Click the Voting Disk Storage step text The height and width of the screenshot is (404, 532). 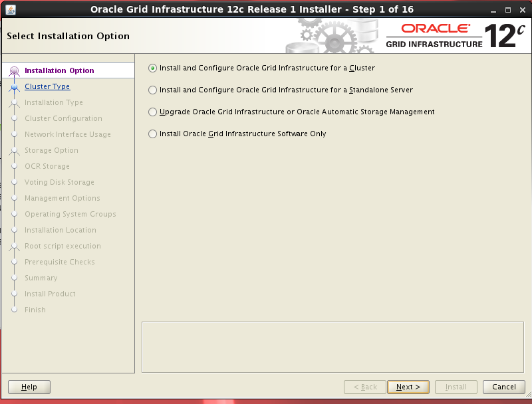[x=59, y=182]
